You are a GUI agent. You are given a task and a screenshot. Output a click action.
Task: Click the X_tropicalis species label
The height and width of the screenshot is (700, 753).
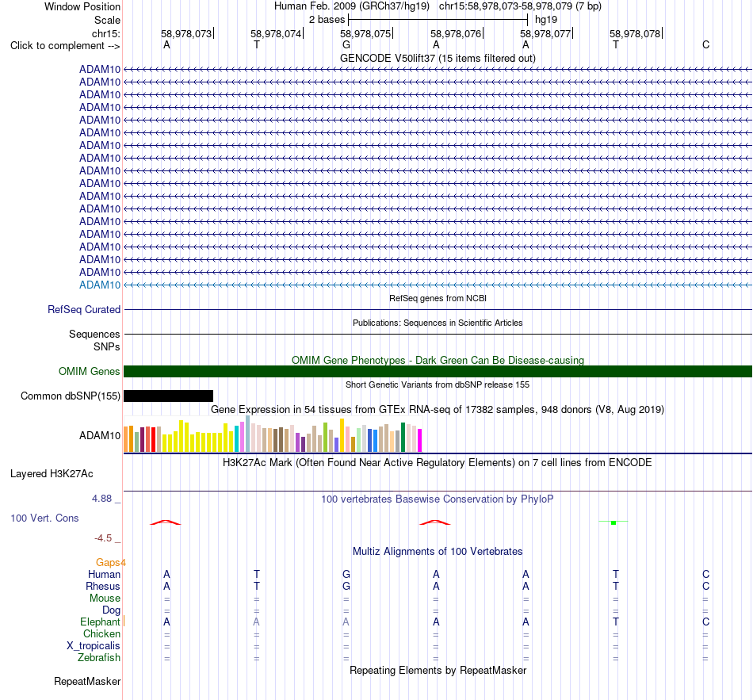pos(94,646)
